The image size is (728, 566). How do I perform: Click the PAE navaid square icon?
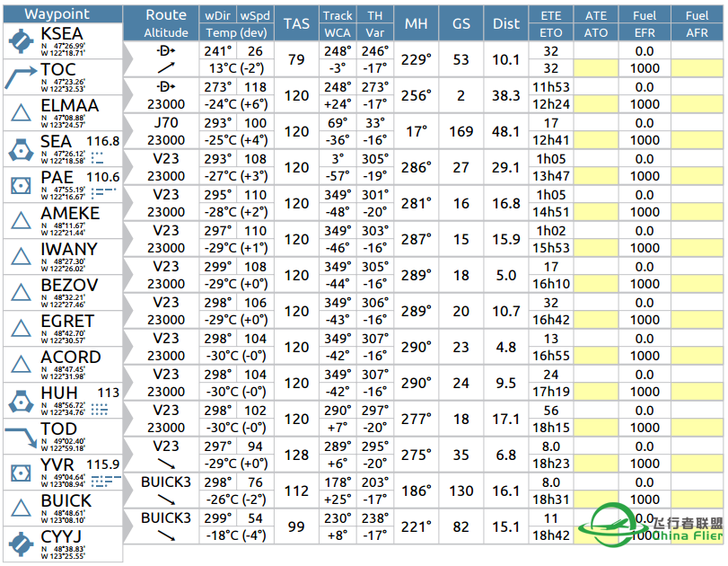19,185
